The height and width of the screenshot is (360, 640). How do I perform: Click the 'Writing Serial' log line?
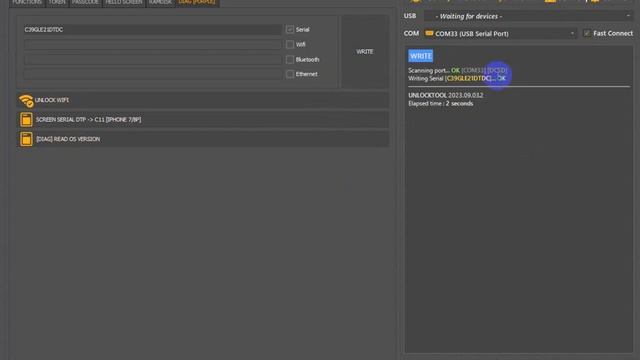(x=457, y=78)
